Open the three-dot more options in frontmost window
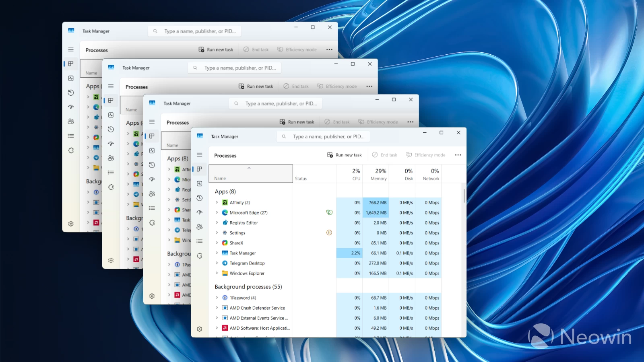 point(458,155)
